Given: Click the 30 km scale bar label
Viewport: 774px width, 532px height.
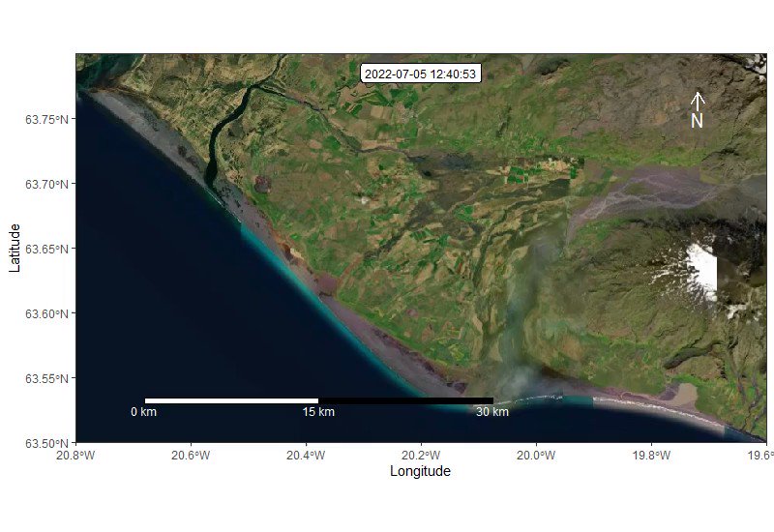Looking at the screenshot, I should click(492, 412).
